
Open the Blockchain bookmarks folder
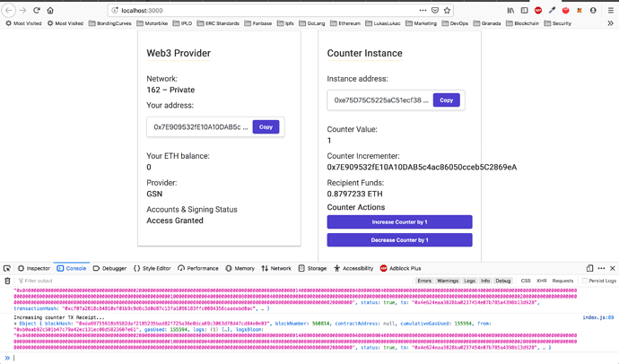point(522,23)
